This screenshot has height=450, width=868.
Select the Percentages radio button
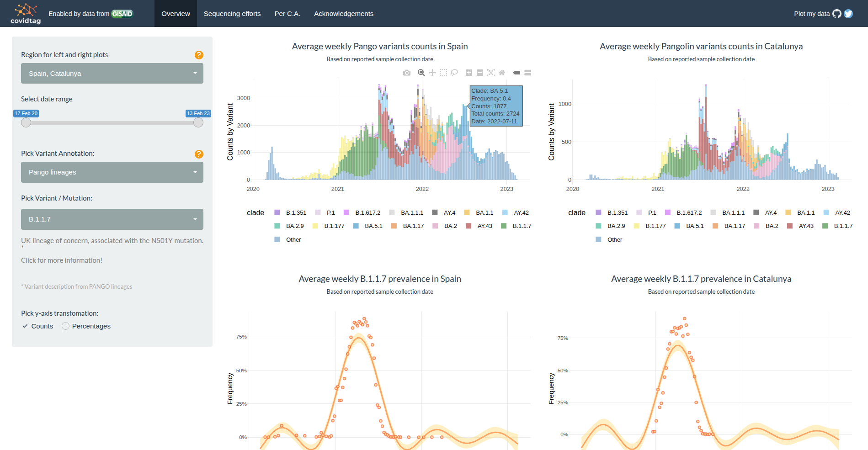65,326
